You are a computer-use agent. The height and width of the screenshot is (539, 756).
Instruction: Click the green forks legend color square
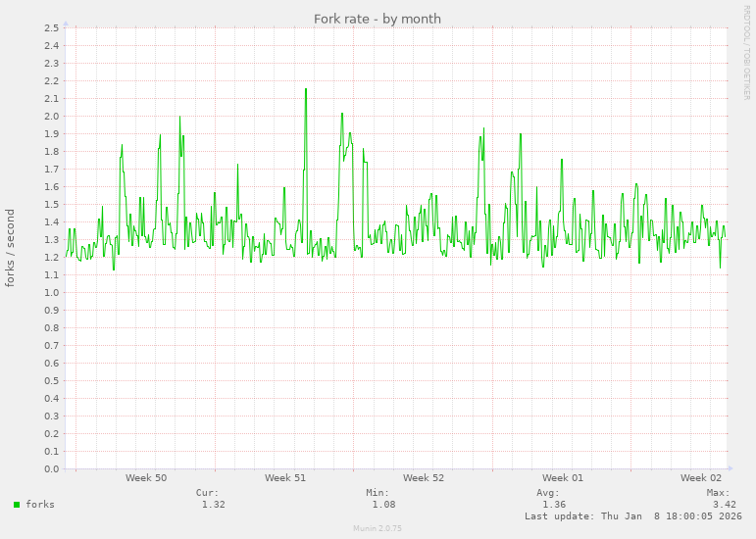(17, 505)
